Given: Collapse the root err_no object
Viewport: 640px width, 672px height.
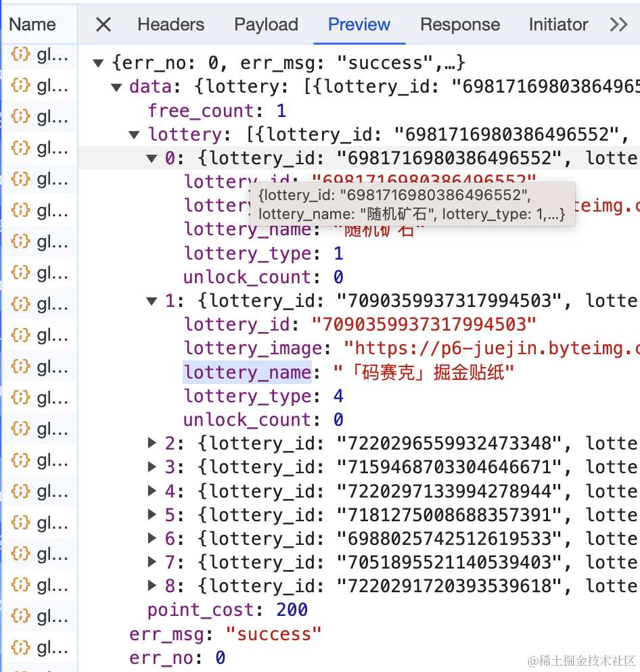Looking at the screenshot, I should pyautogui.click(x=98, y=64).
